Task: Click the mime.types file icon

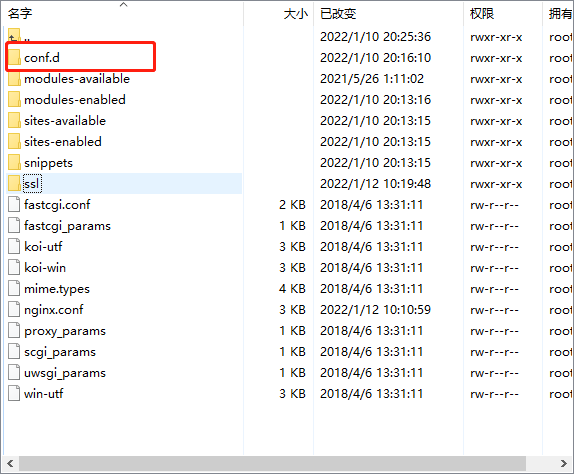Action: pyautogui.click(x=14, y=288)
